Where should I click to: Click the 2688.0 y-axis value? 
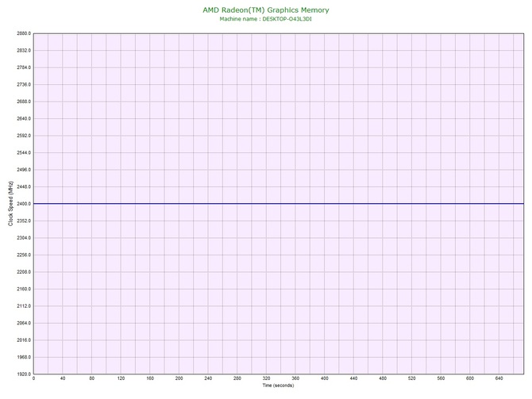[24, 102]
